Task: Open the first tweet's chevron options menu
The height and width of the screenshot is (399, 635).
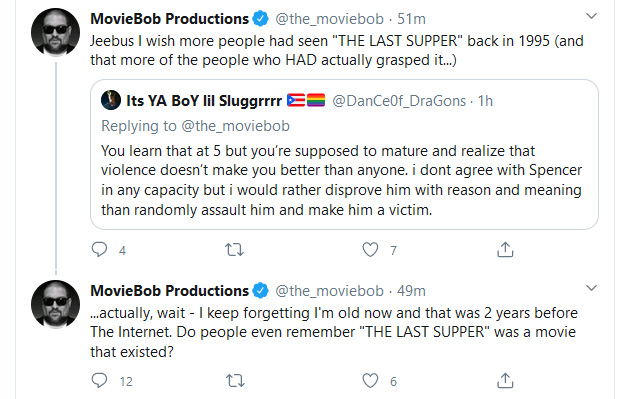Action: click(x=592, y=16)
